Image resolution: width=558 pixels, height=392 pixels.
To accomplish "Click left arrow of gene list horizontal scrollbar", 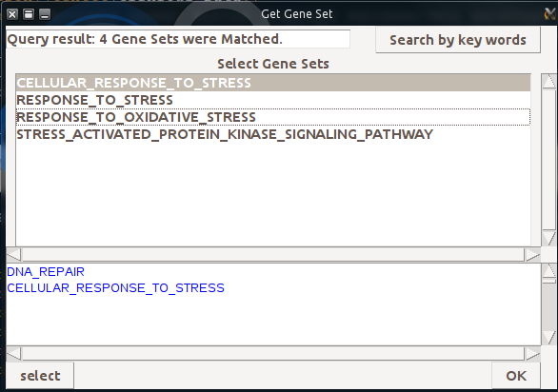I will click(x=13, y=255).
